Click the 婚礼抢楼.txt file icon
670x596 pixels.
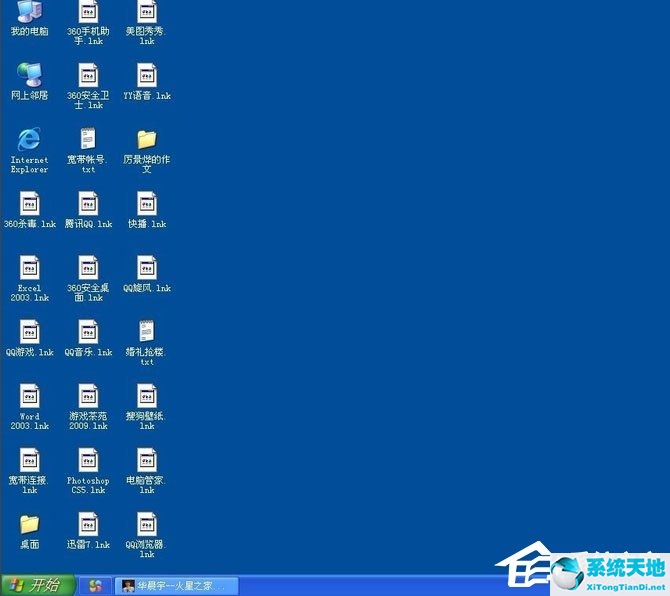click(x=147, y=332)
